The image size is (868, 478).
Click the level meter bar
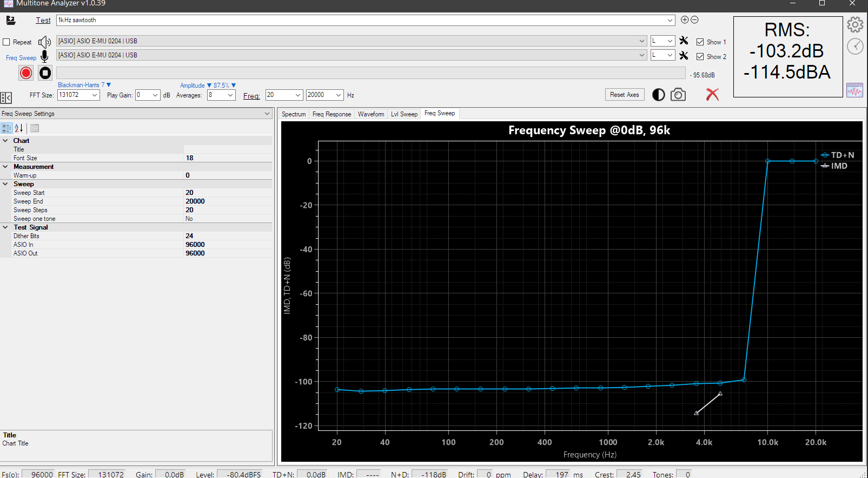(371, 73)
